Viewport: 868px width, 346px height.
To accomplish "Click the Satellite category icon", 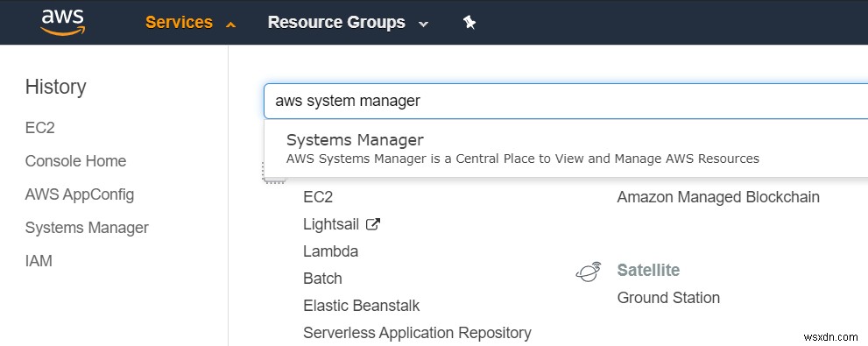I will 589,271.
